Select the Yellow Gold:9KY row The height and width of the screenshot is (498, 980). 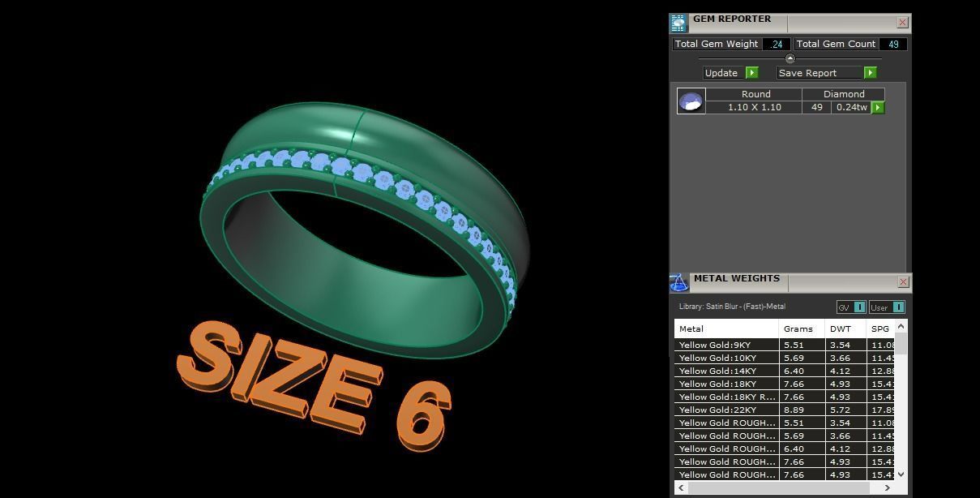(x=785, y=345)
